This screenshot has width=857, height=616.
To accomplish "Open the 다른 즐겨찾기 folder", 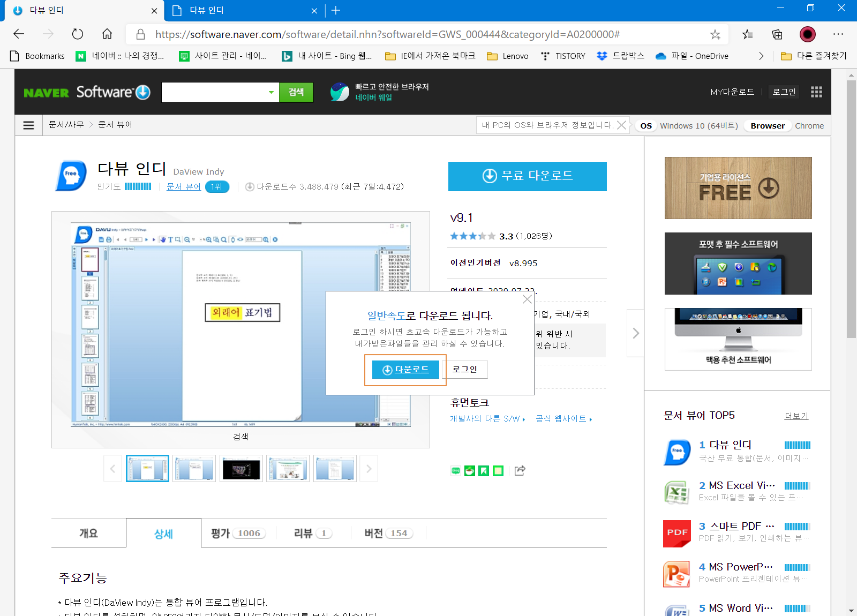I will [814, 56].
